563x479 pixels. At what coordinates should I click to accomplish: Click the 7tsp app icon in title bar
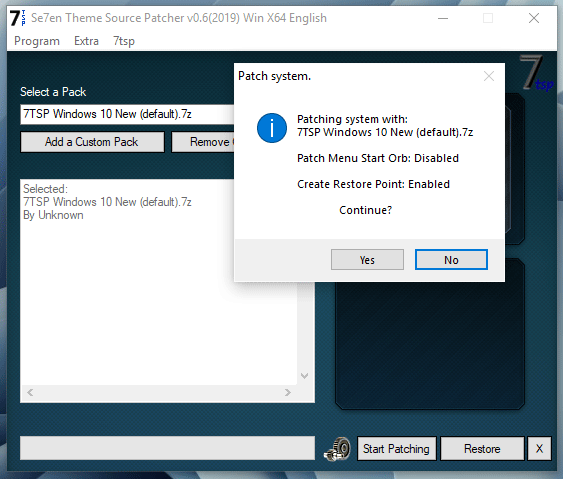pyautogui.click(x=18, y=18)
